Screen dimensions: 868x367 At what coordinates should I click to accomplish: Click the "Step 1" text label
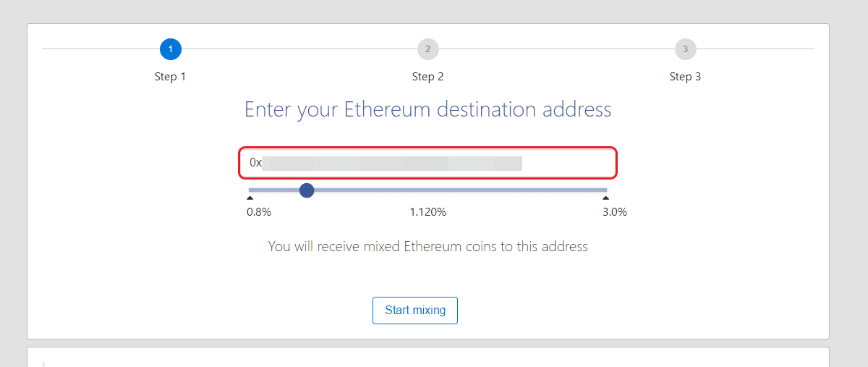[170, 77]
